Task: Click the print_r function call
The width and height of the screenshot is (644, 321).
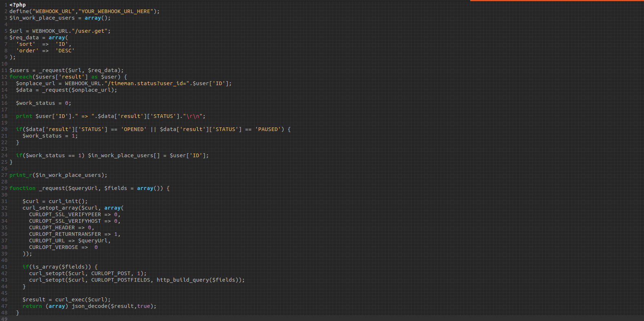Action: pos(21,175)
